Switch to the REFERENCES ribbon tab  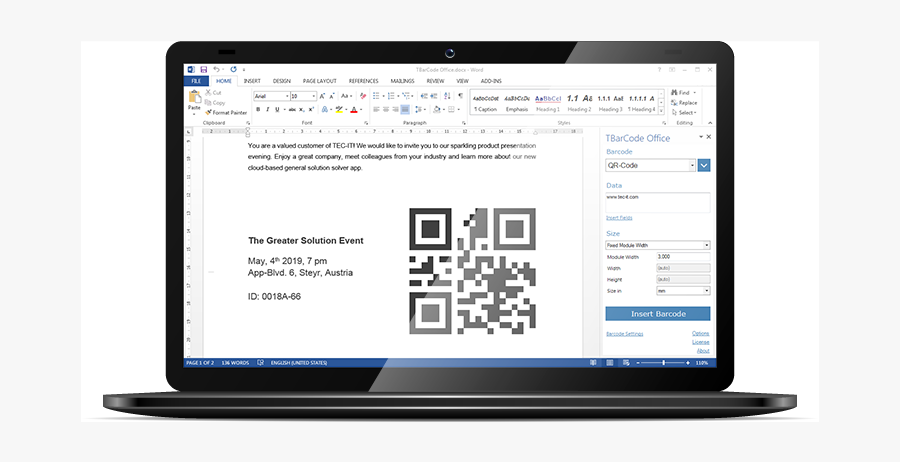click(x=363, y=81)
